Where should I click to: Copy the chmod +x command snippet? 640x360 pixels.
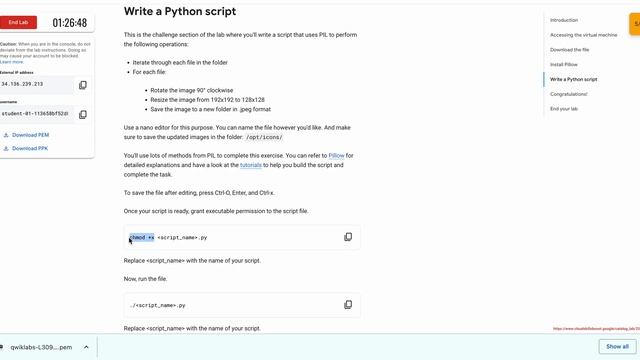[348, 237]
